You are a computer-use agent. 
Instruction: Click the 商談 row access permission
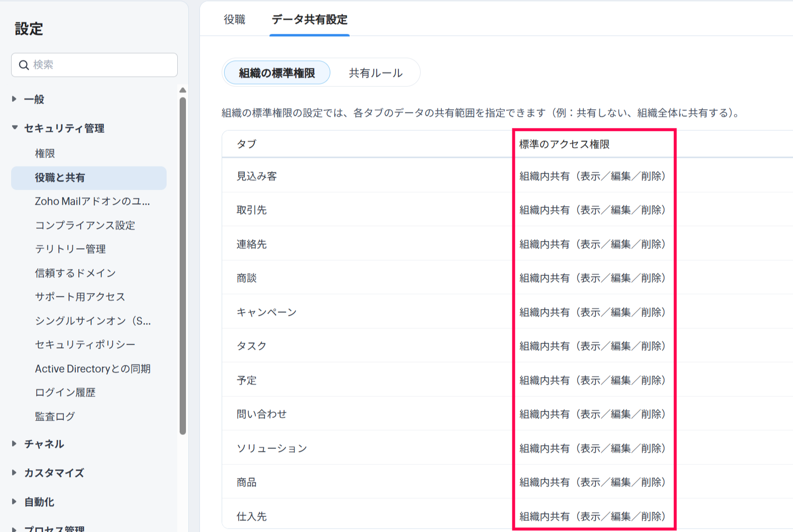(592, 278)
